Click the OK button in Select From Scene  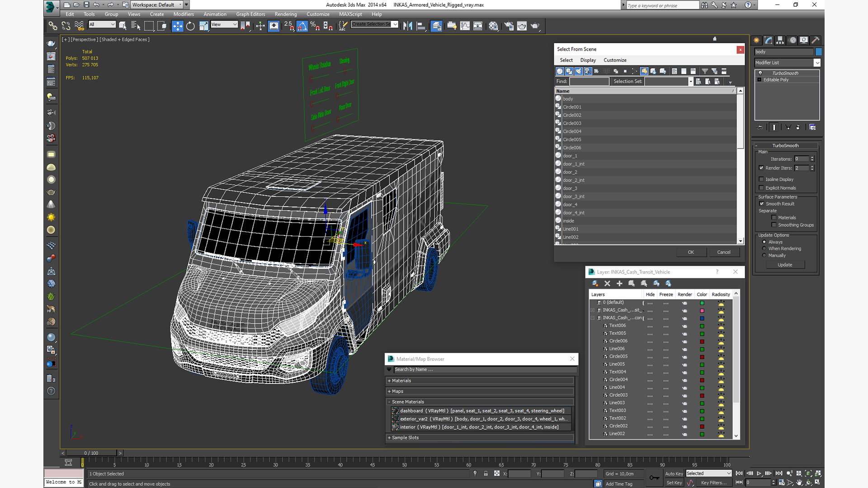click(691, 252)
